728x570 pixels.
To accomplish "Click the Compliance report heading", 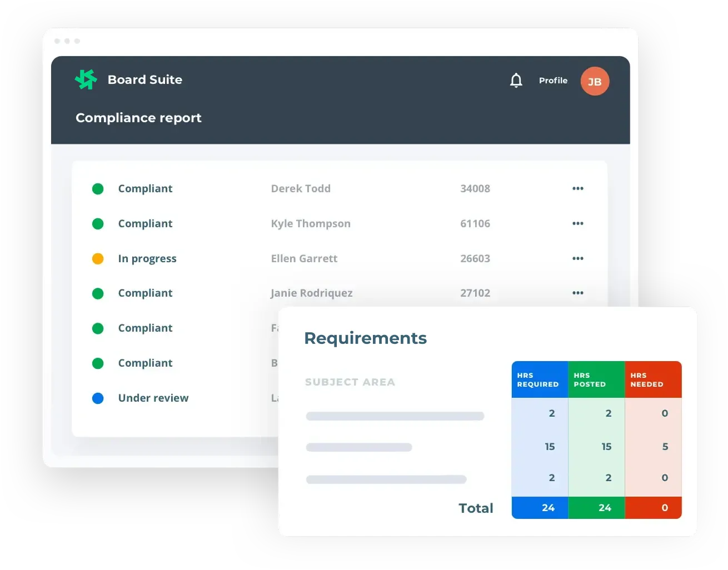I will [x=138, y=118].
